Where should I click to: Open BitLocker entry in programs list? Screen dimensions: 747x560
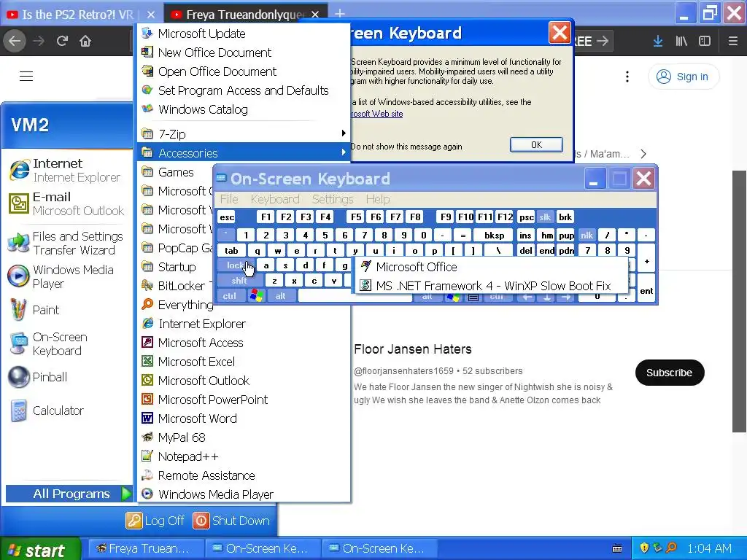[x=177, y=286]
